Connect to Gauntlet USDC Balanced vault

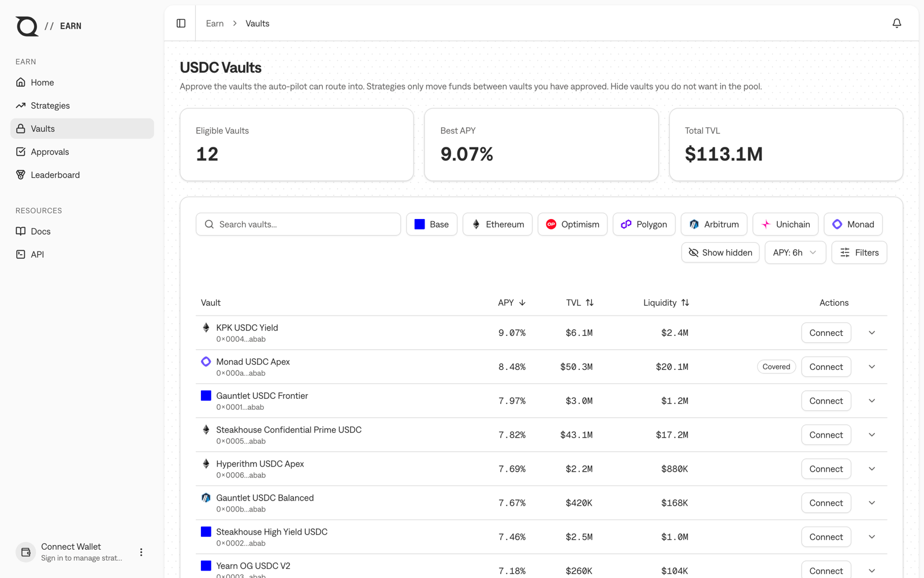826,503
